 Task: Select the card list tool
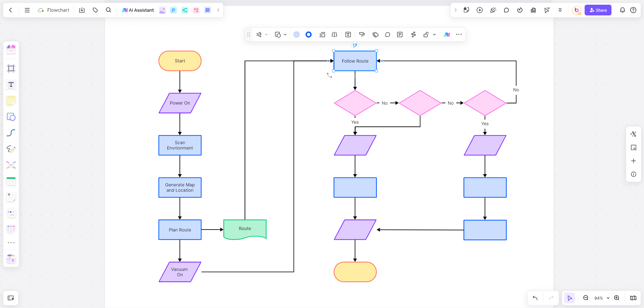pos(11,213)
